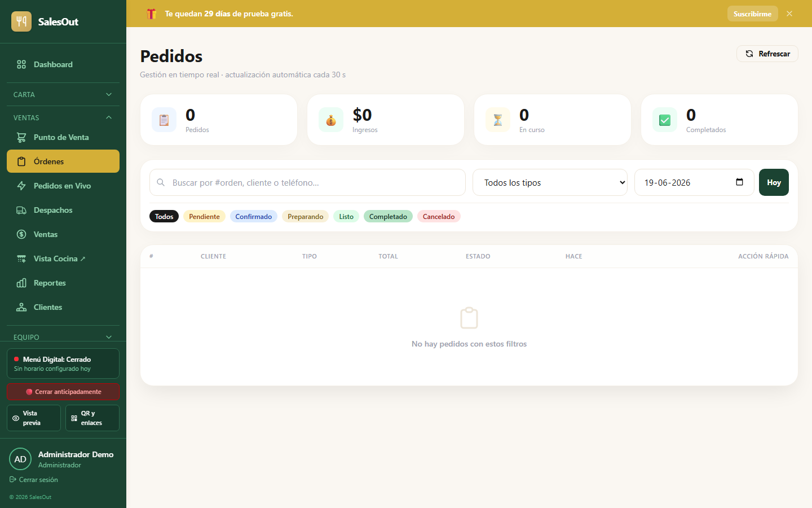Click the gift icon in trial banner
This screenshot has width=812, height=508.
[151, 14]
